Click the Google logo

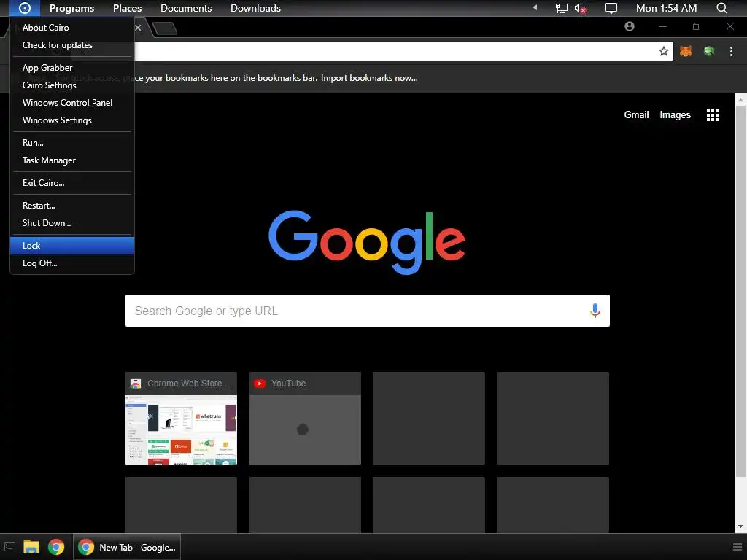pos(367,241)
